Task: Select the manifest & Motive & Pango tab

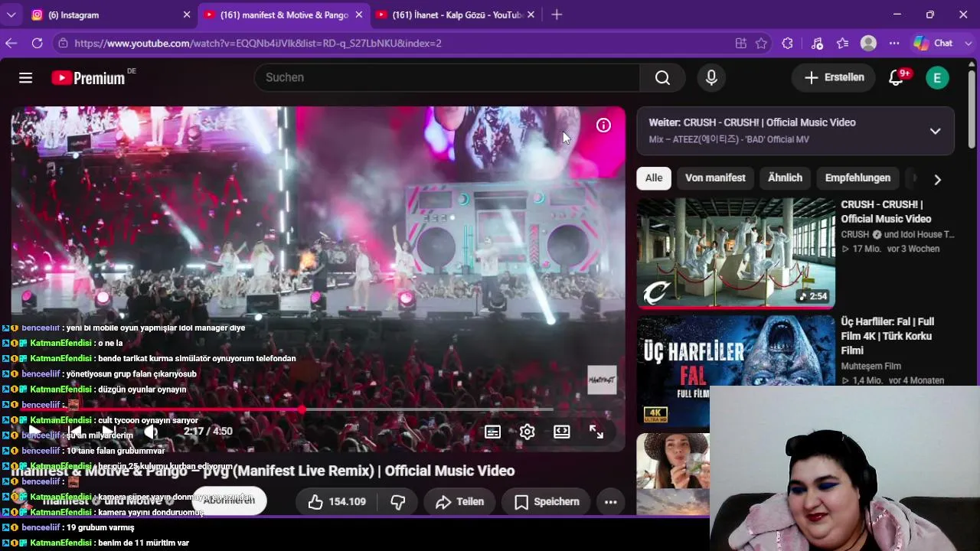Action: click(284, 15)
